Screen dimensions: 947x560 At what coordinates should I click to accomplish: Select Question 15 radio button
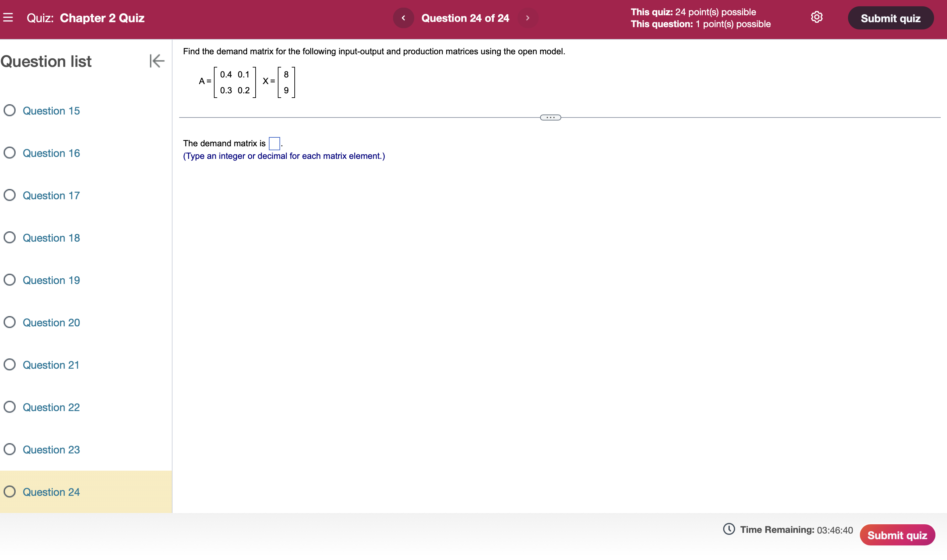coord(10,111)
